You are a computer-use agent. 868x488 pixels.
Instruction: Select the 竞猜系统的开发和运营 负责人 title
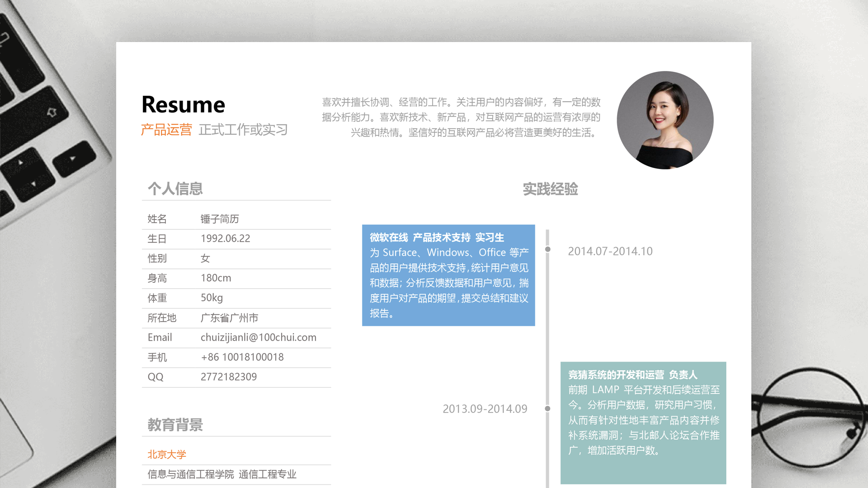click(633, 375)
